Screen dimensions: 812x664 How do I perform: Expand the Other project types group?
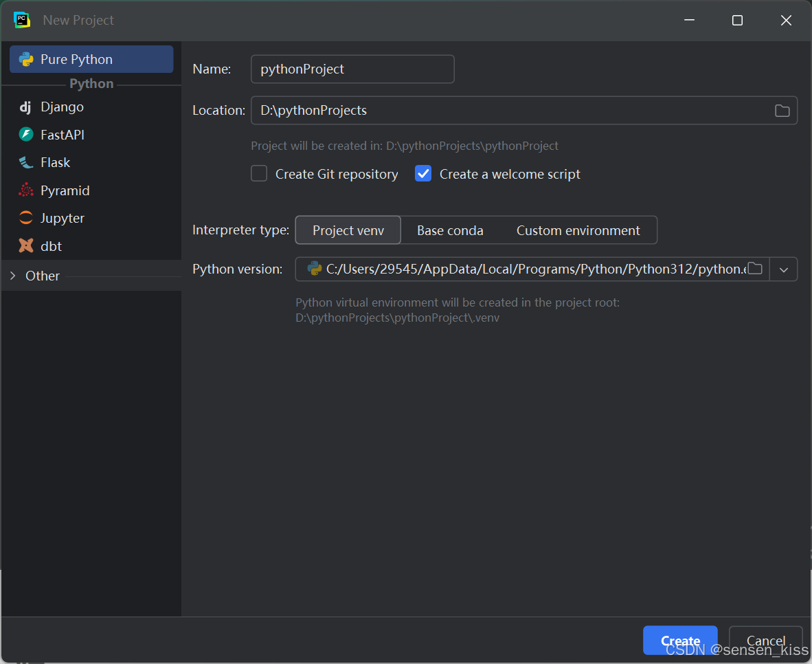(13, 276)
